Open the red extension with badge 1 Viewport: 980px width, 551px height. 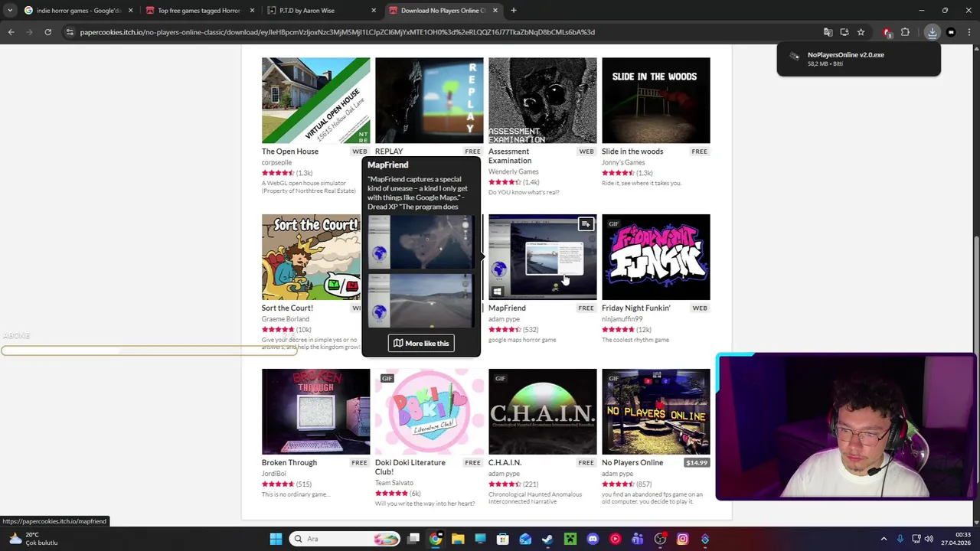click(887, 32)
